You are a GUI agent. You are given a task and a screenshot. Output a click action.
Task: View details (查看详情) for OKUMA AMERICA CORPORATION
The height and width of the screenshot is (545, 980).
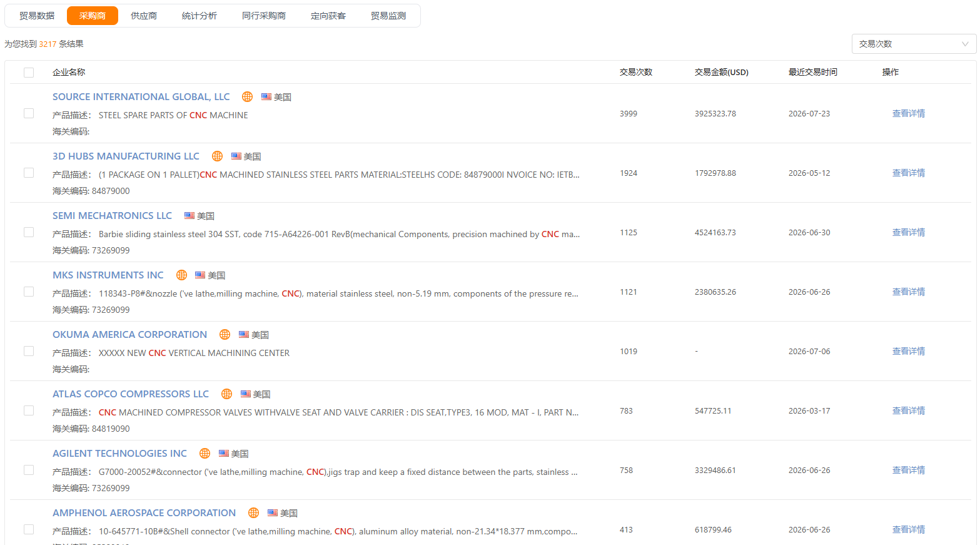[x=909, y=351]
